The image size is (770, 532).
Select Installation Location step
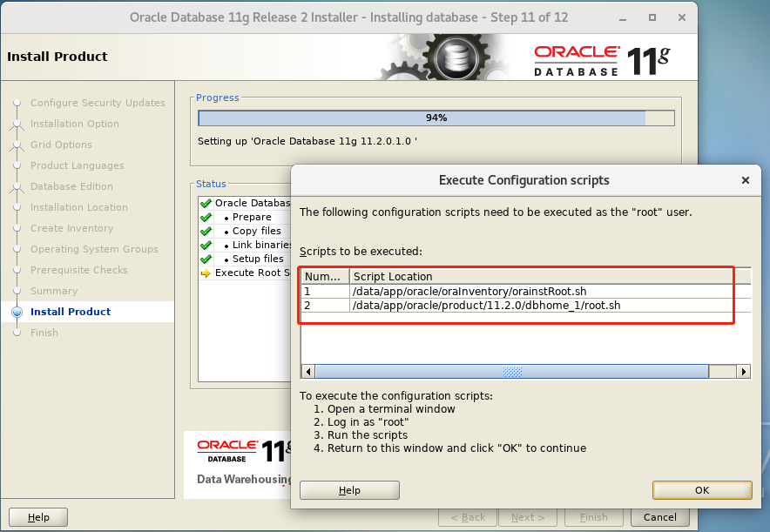pyautogui.click(x=79, y=207)
